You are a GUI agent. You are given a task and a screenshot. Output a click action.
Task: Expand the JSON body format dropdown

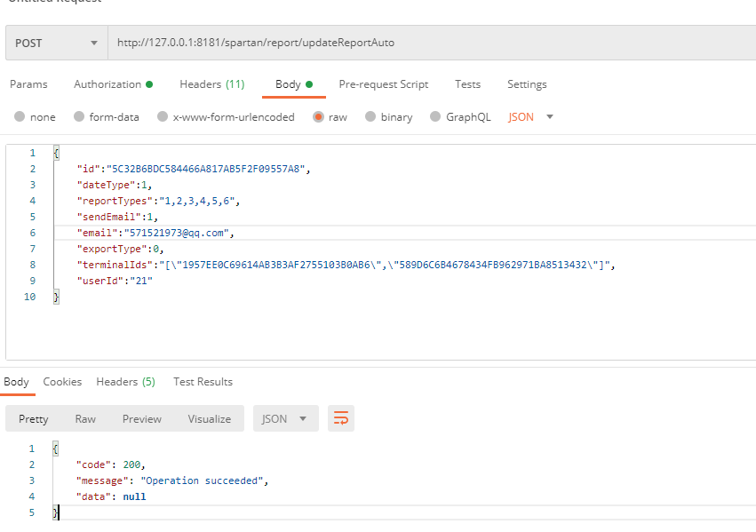pyautogui.click(x=530, y=117)
